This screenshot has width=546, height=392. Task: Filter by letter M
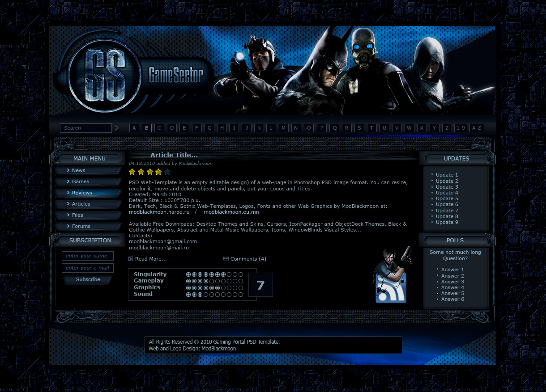coord(284,128)
